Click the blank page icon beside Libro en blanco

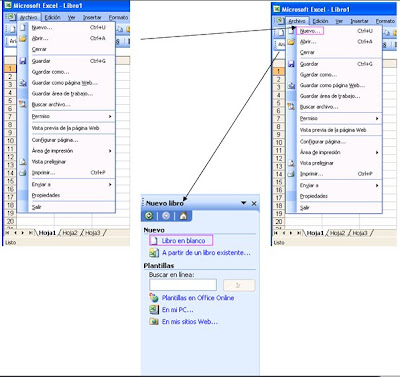click(x=154, y=240)
